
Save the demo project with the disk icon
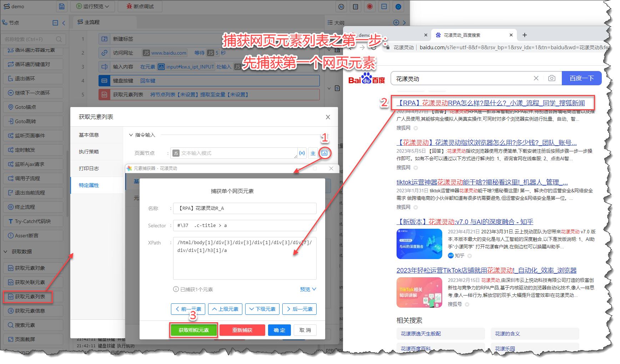pos(62,6)
